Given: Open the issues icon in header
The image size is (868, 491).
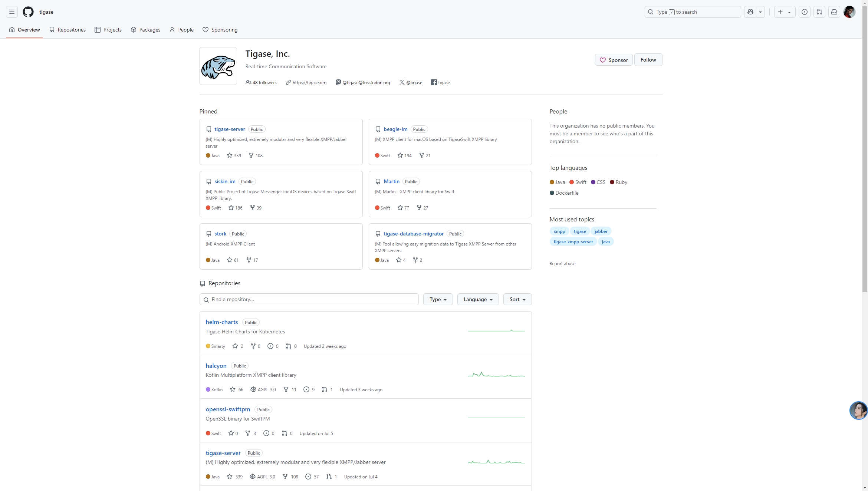Looking at the screenshot, I should [x=805, y=12].
